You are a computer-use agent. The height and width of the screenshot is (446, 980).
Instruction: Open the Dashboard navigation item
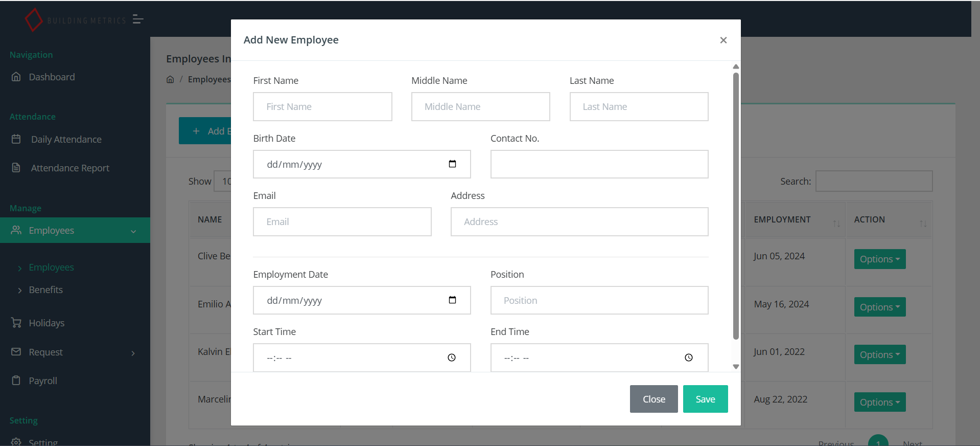52,77
